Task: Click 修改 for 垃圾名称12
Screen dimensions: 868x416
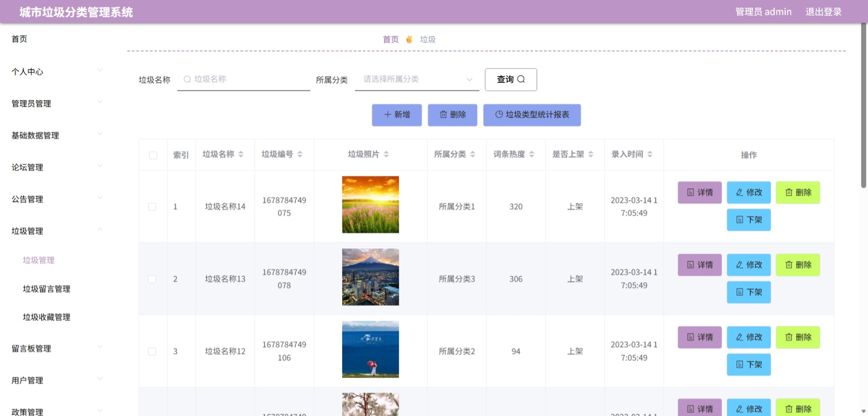Action: coord(749,338)
